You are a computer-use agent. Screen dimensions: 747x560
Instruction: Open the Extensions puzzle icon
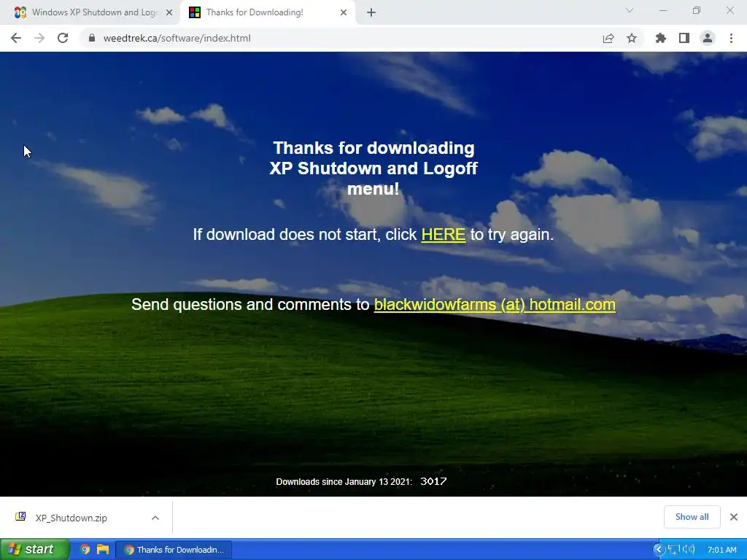point(661,38)
